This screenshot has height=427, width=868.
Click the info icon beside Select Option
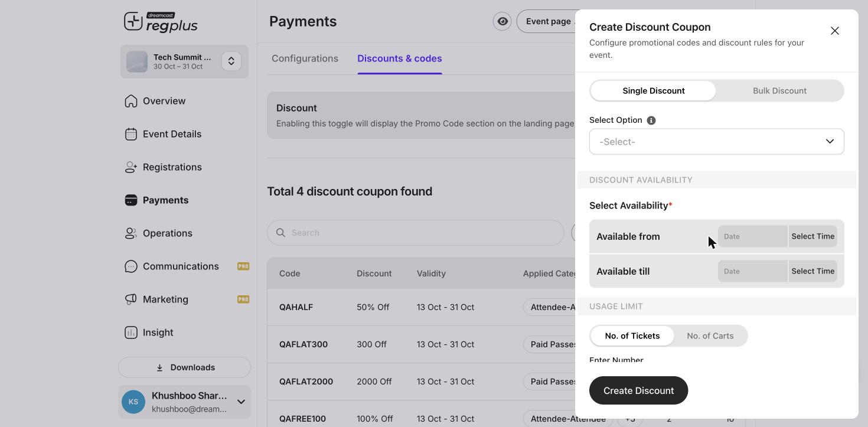tap(651, 120)
